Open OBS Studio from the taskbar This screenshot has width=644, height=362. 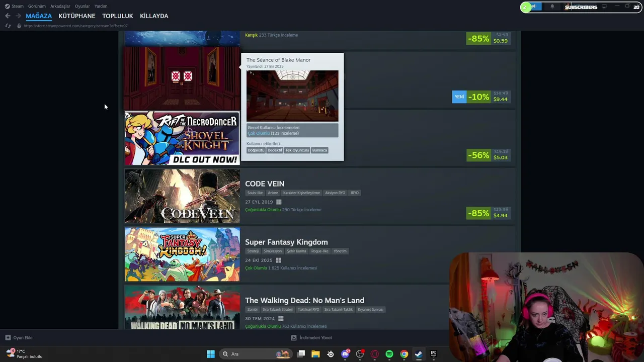(x=360, y=354)
